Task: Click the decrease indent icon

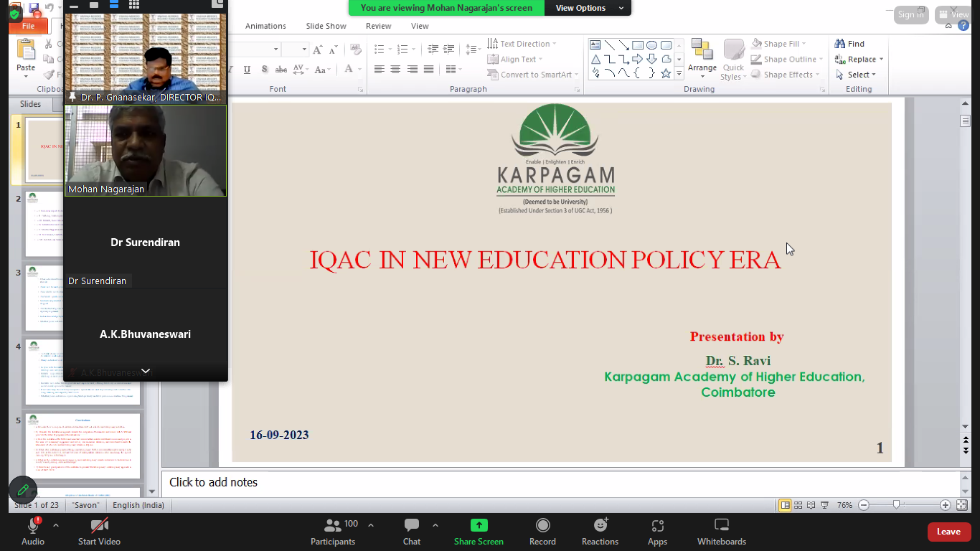Action: 433,50
